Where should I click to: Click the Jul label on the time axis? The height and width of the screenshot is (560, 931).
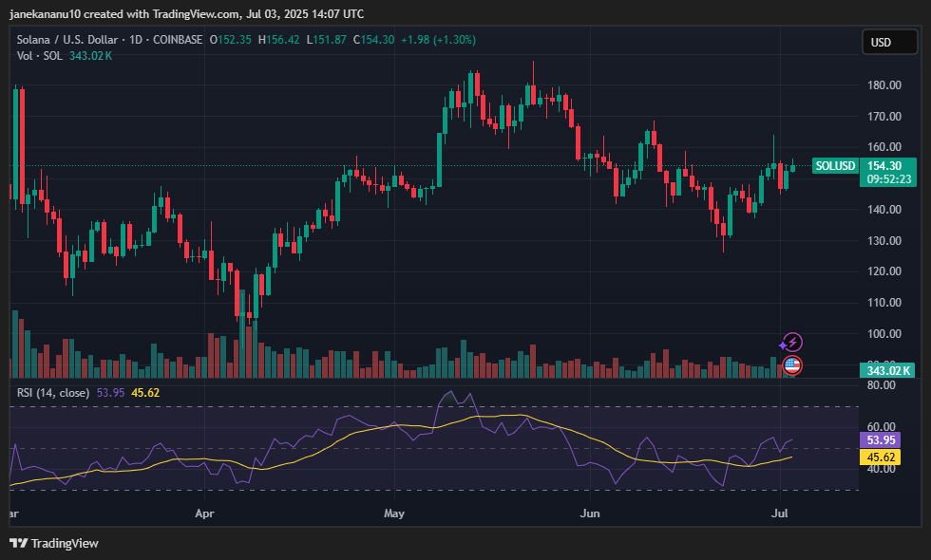(779, 513)
